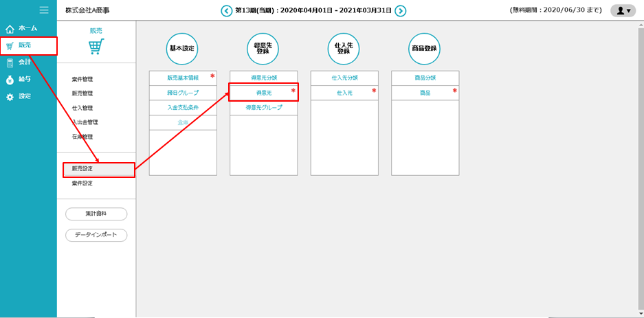Image resolution: width=644 pixels, height=318 pixels.
Task: Open 案件管理 in the submenu
Action: (82, 80)
